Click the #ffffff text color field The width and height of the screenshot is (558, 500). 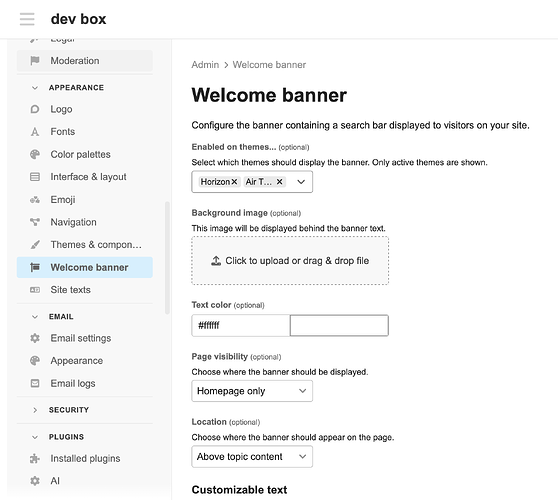coord(241,325)
